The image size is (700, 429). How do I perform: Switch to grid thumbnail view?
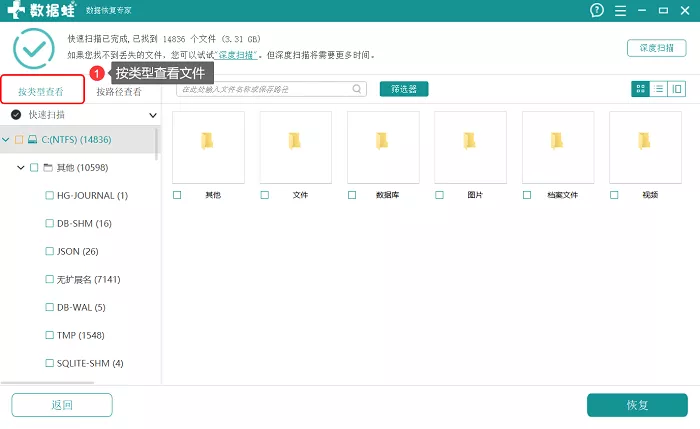coord(641,89)
